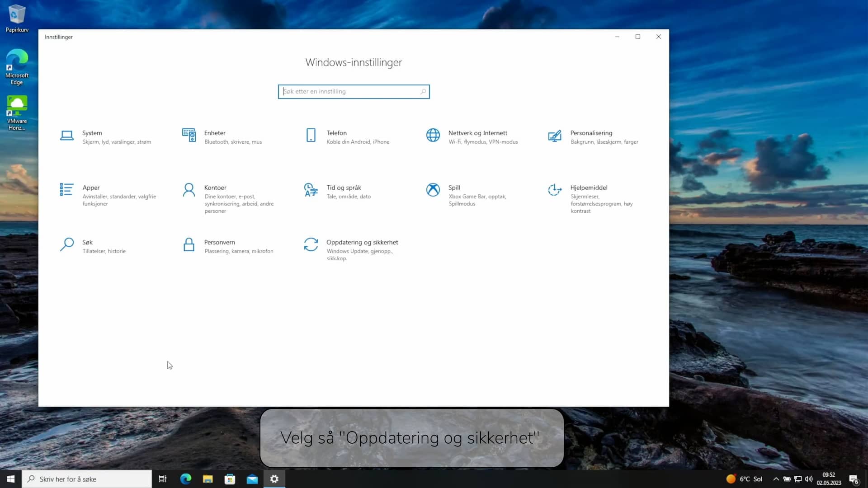Click the settings search field

pos(354,91)
